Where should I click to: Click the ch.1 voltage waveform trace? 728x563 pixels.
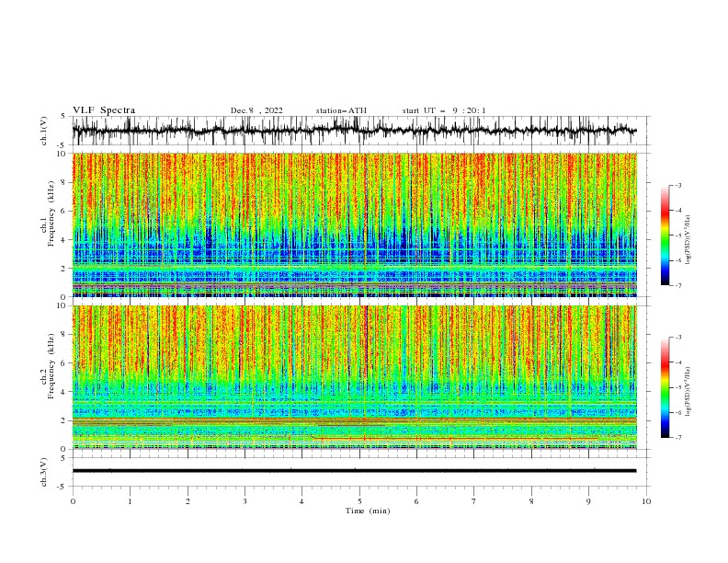tap(354, 131)
